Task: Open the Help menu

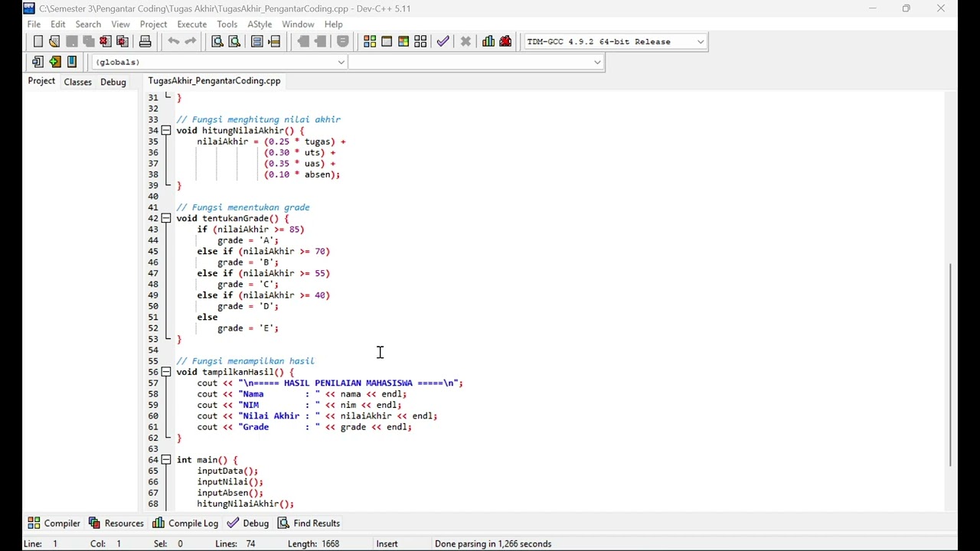Action: pos(334,24)
